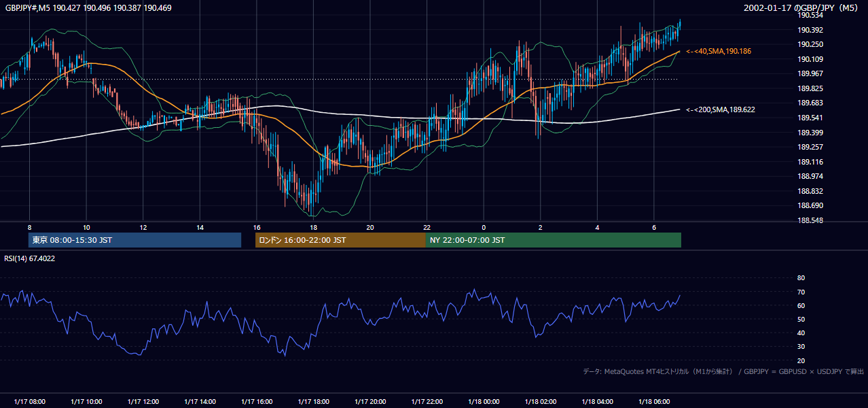Click hour tick 0 under price chart
This screenshot has height=408, width=868.
[484, 227]
